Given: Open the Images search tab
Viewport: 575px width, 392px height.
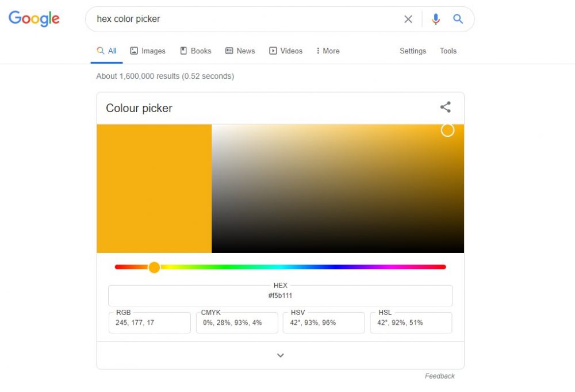Looking at the screenshot, I should tap(148, 51).
